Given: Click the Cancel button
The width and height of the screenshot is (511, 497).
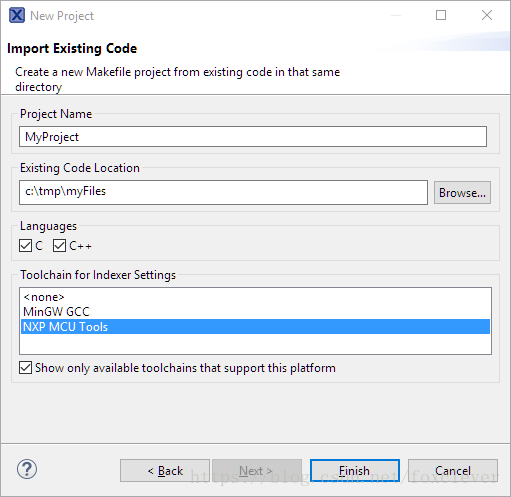Looking at the screenshot, I should 453,471.
